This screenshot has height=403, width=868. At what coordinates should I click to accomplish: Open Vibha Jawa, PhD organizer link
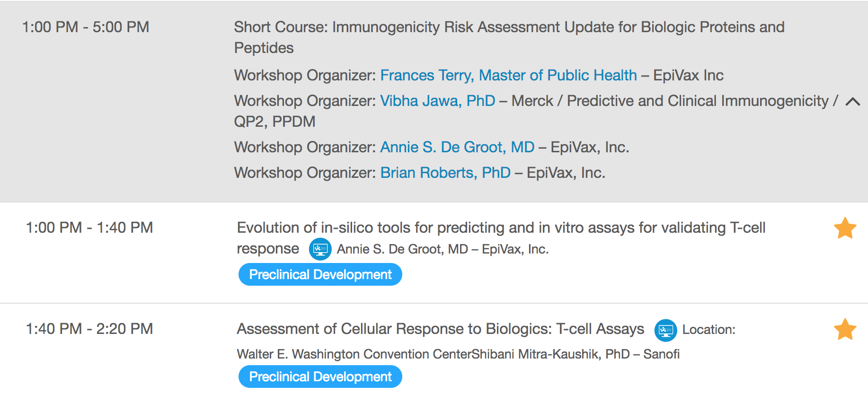437,101
